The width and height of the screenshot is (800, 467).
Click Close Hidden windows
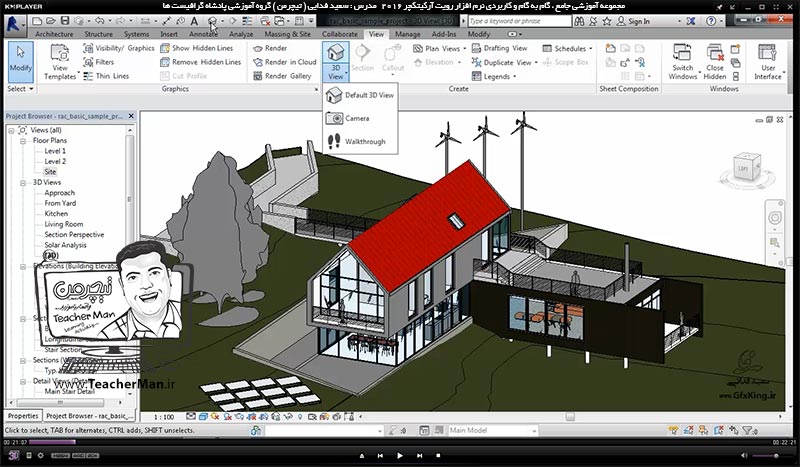pos(715,62)
